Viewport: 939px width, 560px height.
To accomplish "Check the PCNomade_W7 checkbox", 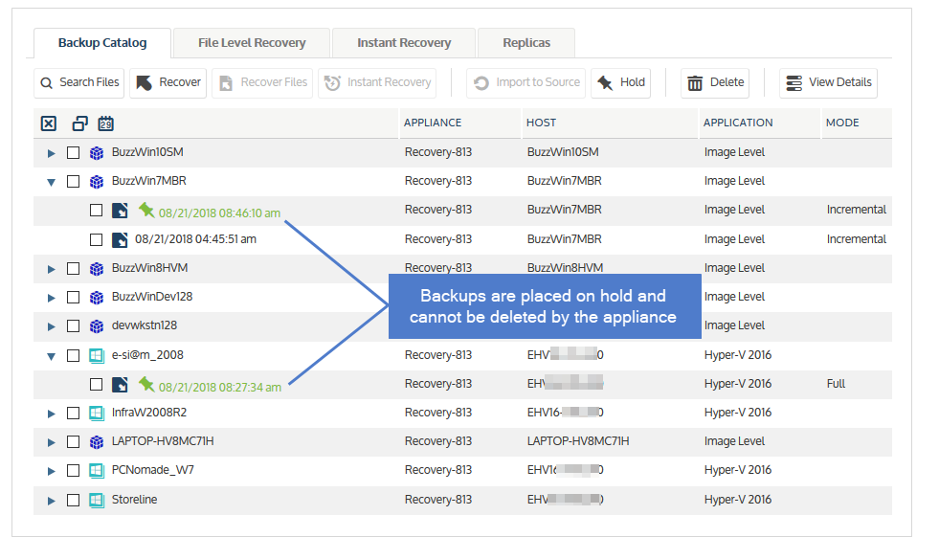I will click(x=73, y=471).
